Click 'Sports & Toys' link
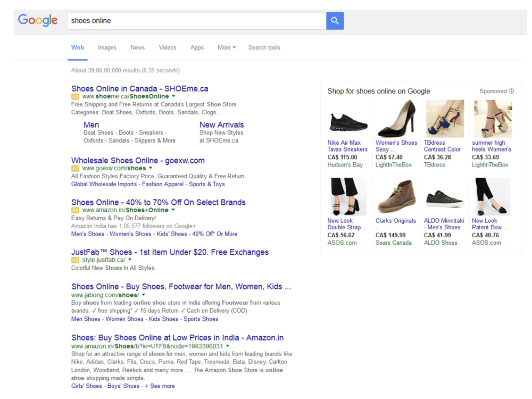This screenshot has width=532, height=399. (206, 184)
